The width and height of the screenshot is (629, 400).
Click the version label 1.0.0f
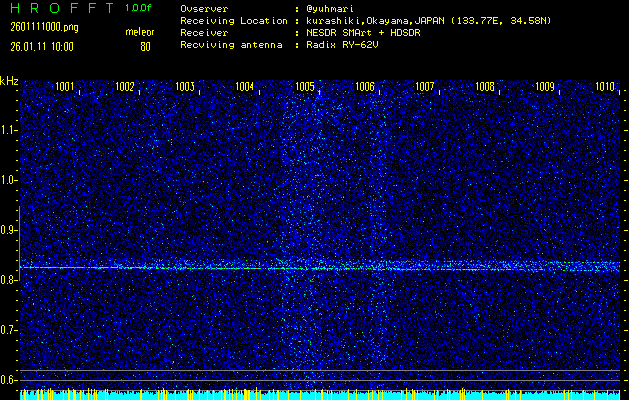coord(138,8)
